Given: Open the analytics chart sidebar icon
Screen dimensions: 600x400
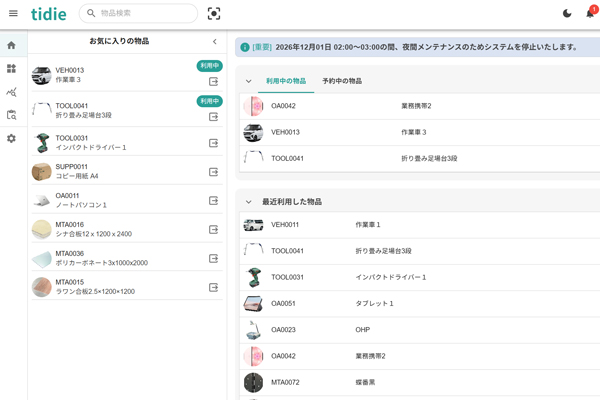Looking at the screenshot, I should 11,92.
